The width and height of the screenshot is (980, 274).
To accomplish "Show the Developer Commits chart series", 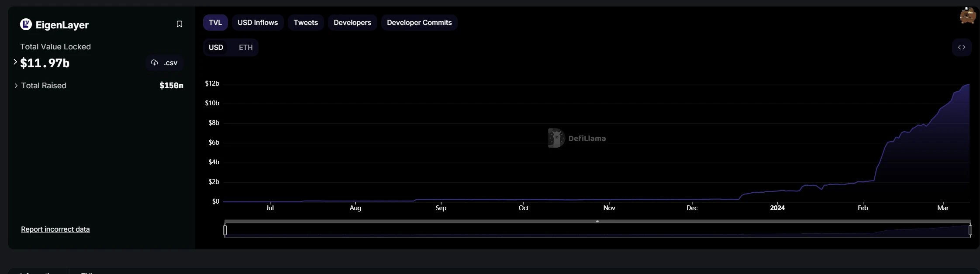I will point(419,22).
